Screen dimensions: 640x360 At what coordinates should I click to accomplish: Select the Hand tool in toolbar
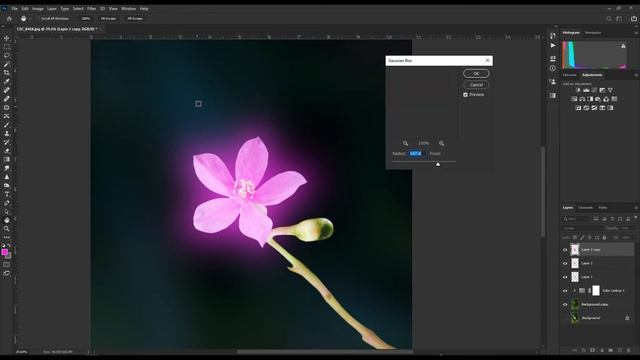tap(7, 220)
